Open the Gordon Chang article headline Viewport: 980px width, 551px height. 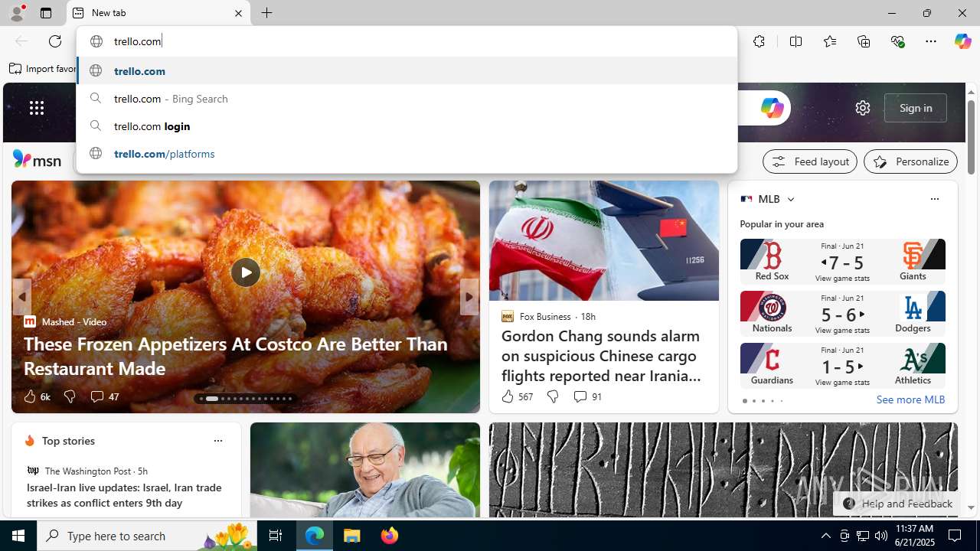601,356
